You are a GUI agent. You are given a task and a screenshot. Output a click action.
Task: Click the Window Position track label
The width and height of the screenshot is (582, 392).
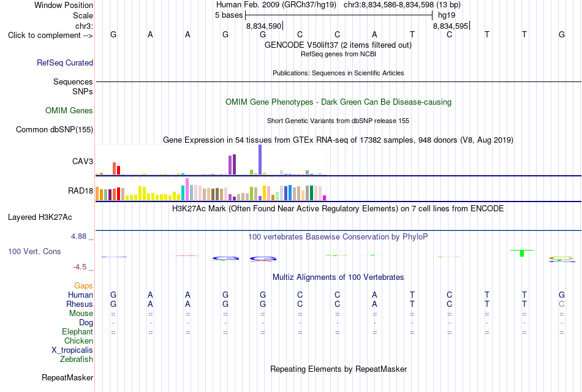pyautogui.click(x=64, y=5)
